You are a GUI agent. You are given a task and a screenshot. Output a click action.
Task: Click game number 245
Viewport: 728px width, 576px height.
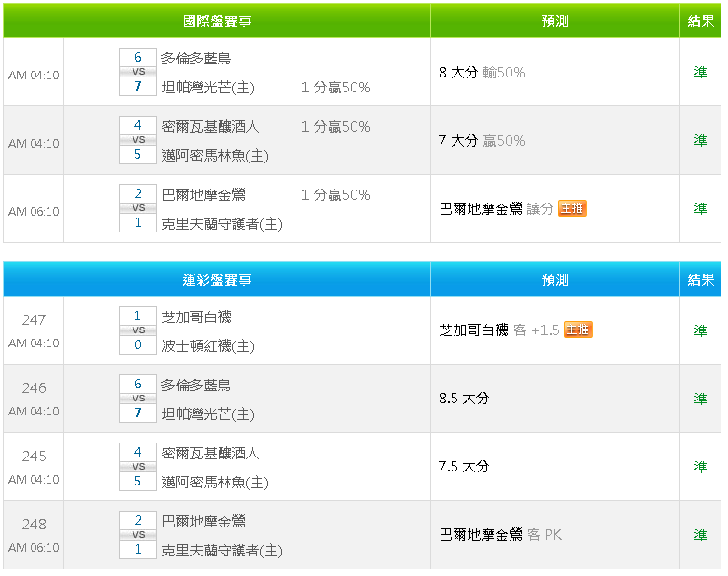[x=34, y=457]
